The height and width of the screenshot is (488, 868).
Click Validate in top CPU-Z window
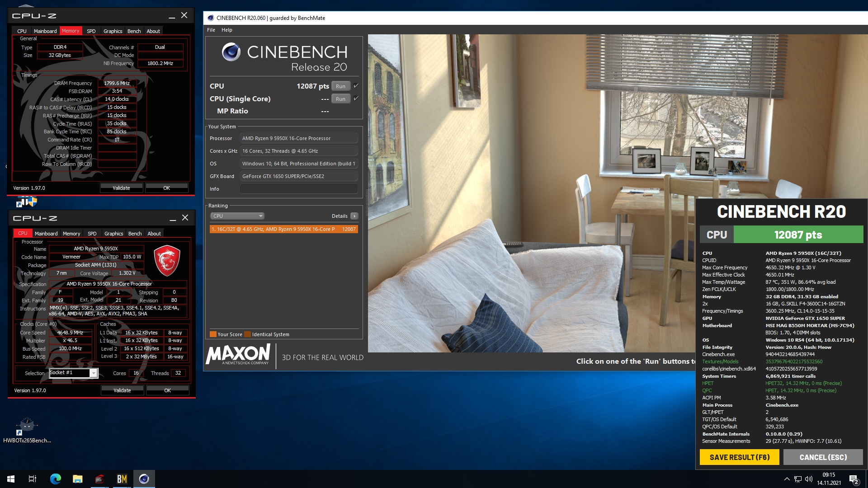pyautogui.click(x=121, y=188)
